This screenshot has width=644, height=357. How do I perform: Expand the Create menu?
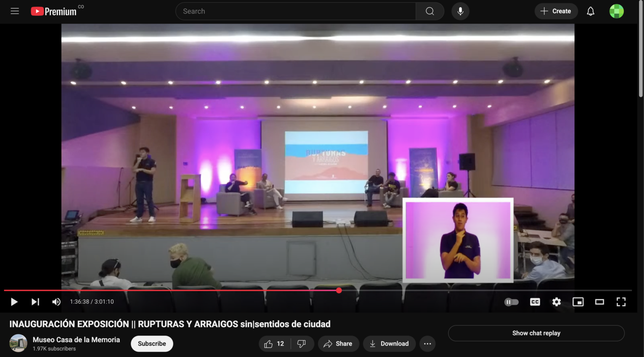556,11
